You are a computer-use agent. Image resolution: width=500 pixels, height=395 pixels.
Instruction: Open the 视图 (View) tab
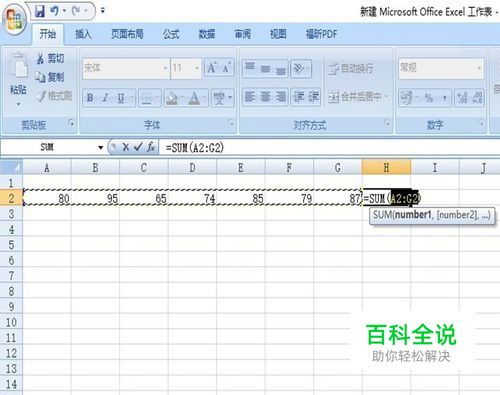click(x=278, y=34)
